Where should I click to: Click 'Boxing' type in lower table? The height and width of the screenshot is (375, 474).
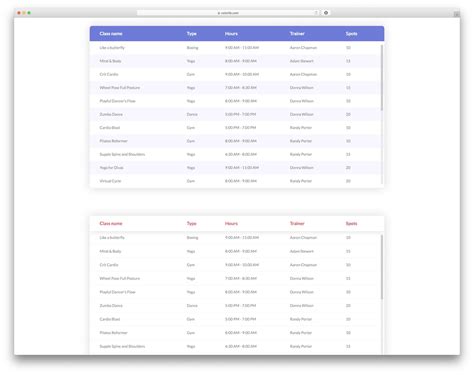[x=192, y=238]
